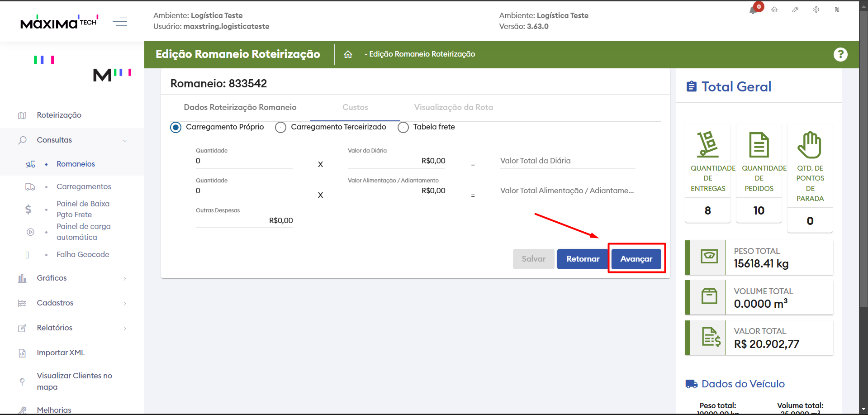868x415 pixels.
Task: Select Carregamento Próprio radio option
Action: 175,127
